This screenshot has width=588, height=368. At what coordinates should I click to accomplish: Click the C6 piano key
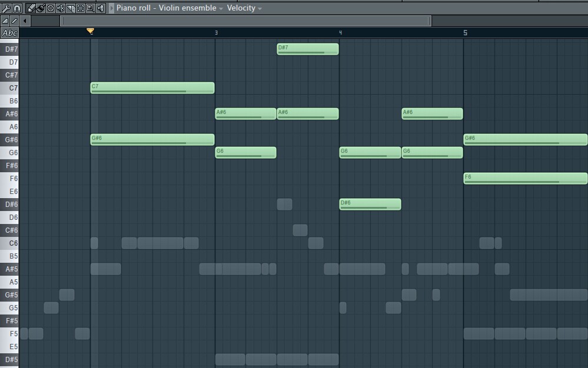[9, 243]
